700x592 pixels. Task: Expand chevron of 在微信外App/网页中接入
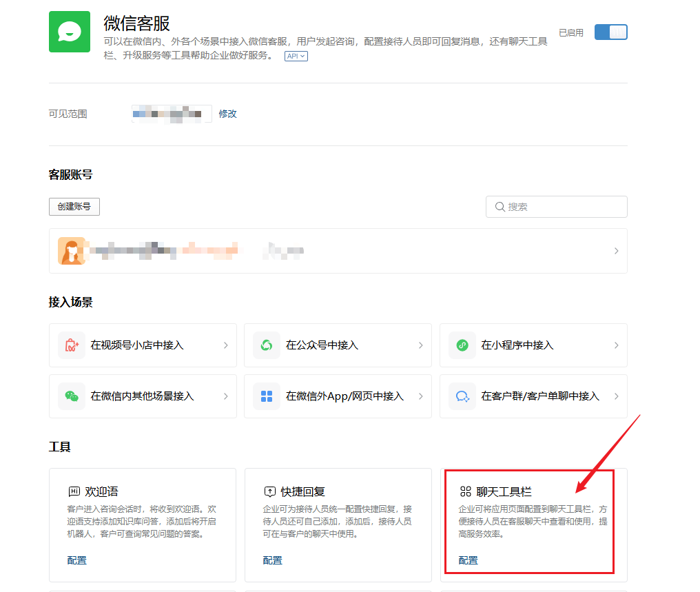coord(420,396)
